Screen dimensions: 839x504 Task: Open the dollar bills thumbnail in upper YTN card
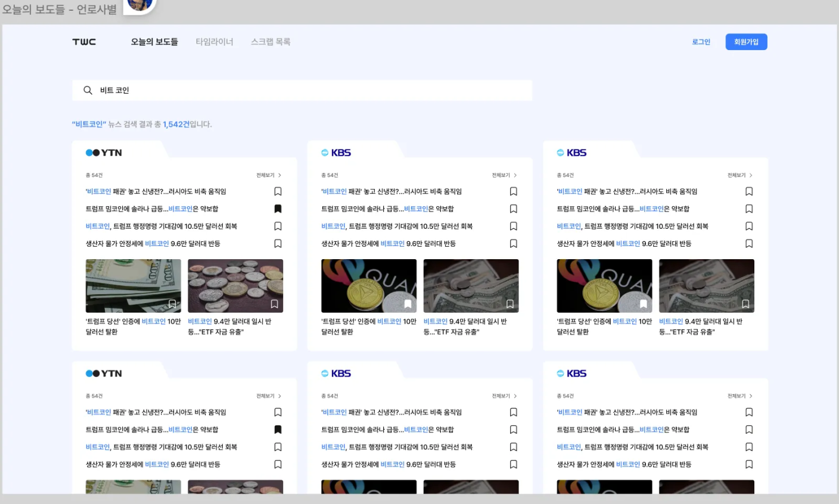[133, 285]
